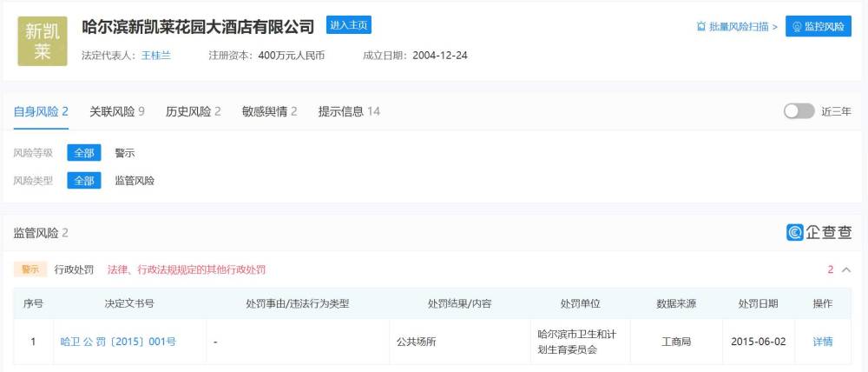
Task: Filter risk level by 警示
Action: click(124, 153)
